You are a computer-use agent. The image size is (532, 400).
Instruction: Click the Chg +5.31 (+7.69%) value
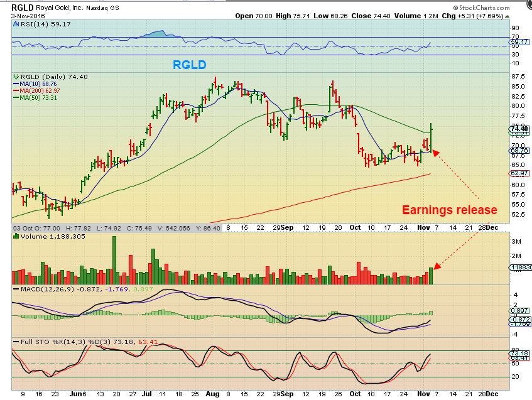click(x=472, y=16)
